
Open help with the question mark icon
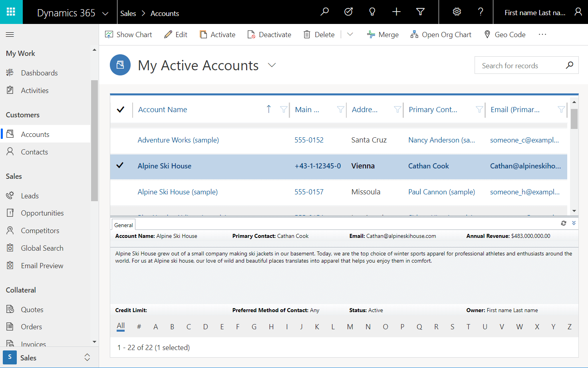click(x=481, y=12)
